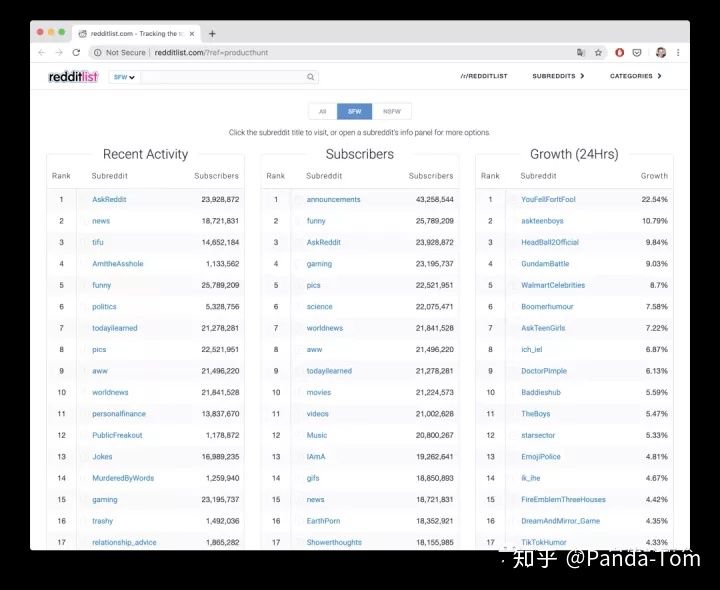Image resolution: width=720 pixels, height=590 pixels.
Task: View the Not Secure site info
Action: tap(119, 53)
